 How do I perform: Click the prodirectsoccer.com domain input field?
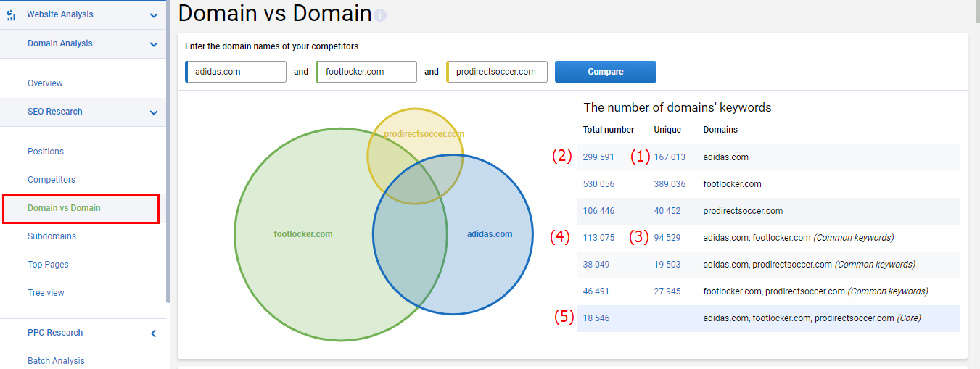[x=497, y=72]
